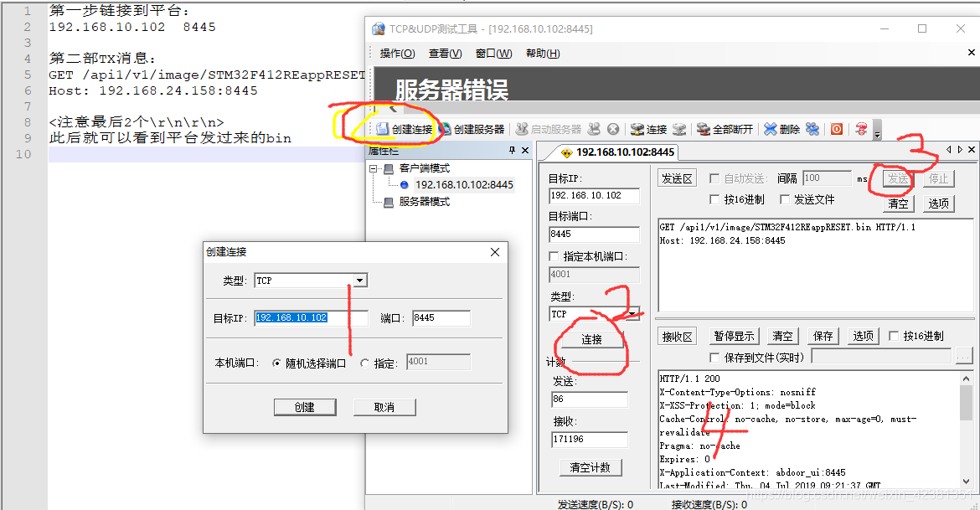Viewport: 980px width, 510px height.
Task: Click the blue connection icon in tree
Action: coord(405,185)
